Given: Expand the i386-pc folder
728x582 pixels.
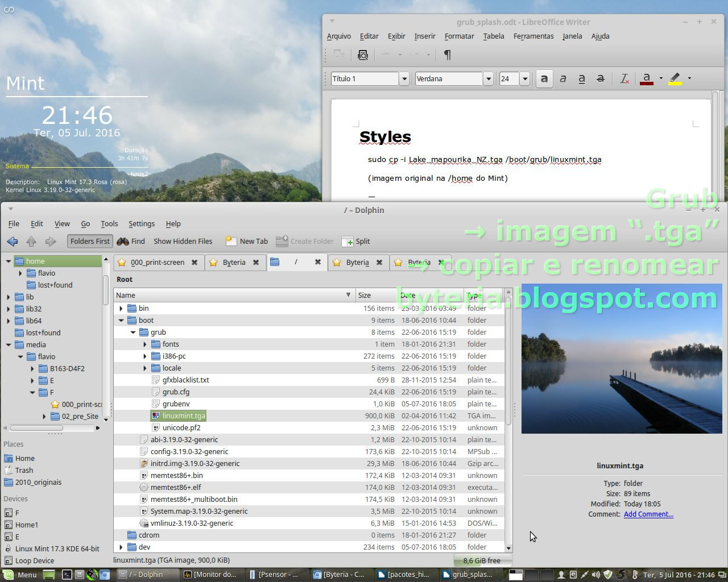Looking at the screenshot, I should [146, 356].
